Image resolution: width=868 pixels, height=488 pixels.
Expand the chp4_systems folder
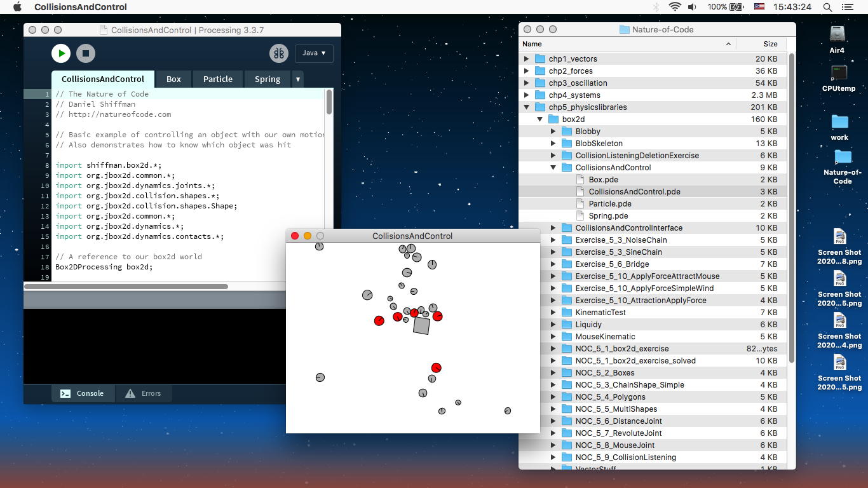[526, 95]
